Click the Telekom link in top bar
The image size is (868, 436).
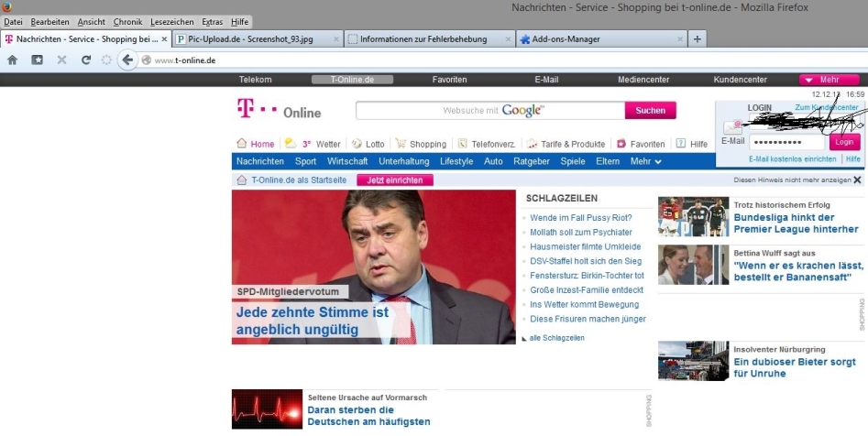[255, 80]
